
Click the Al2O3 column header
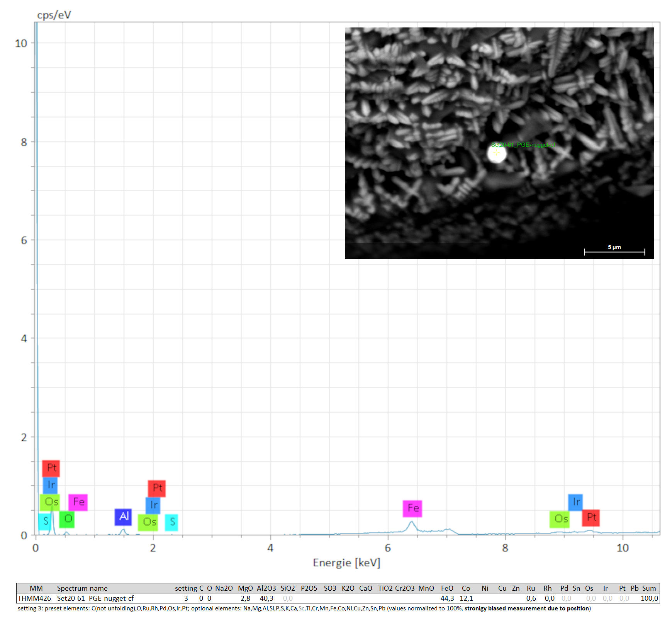pyautogui.click(x=266, y=588)
